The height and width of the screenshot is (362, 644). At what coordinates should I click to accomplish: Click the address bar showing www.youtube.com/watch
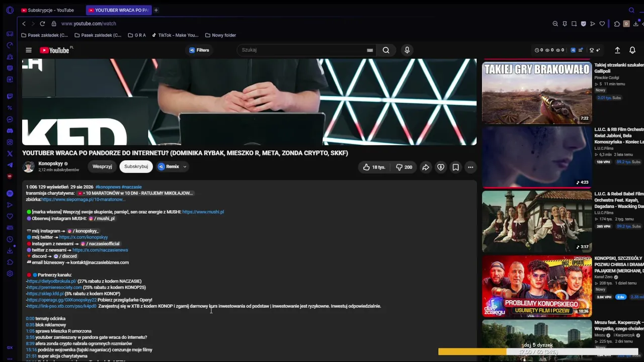(89, 24)
